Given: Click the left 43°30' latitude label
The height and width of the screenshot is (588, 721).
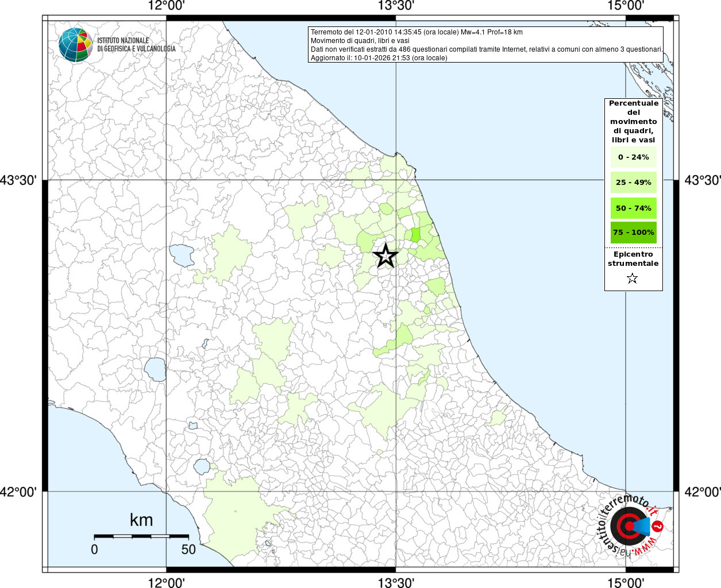Looking at the screenshot, I should coord(18,180).
